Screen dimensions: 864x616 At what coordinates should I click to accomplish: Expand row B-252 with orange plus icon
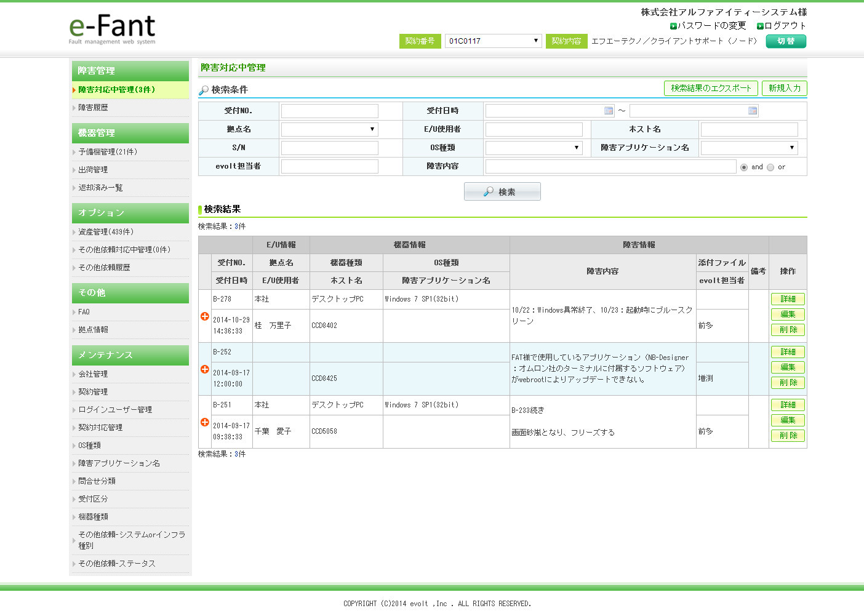click(205, 369)
